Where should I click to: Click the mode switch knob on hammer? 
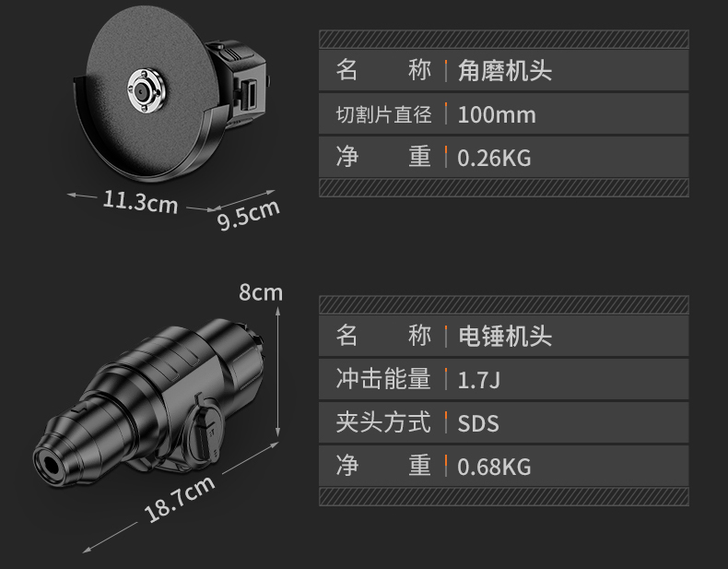click(205, 432)
